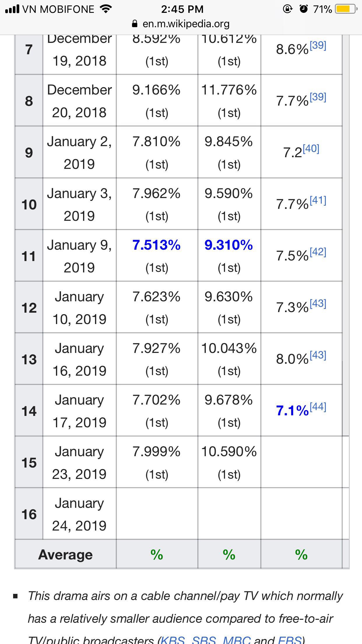This screenshot has height=644, width=362.
Task: Tap the alarm clock status icon
Action: point(304,9)
